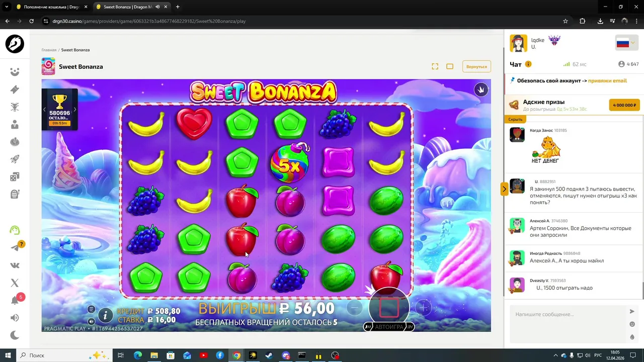Toggle in-game sound icon
This screenshot has width=644, height=362.
(91, 321)
